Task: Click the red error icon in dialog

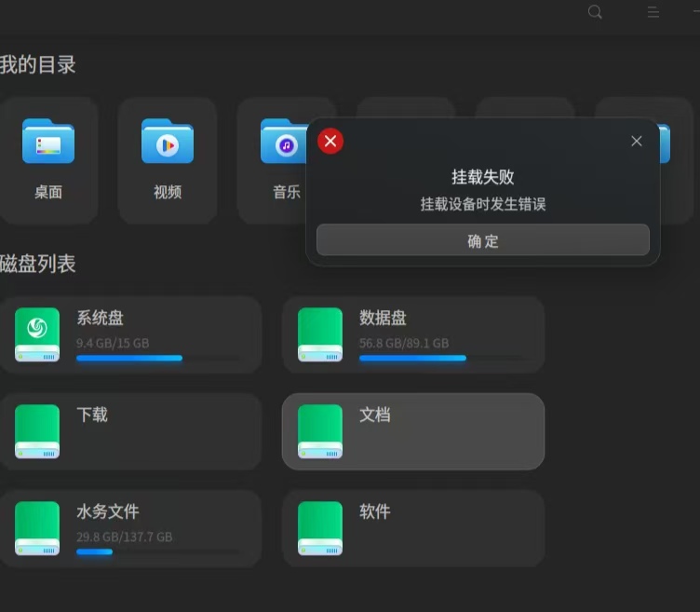Action: pyautogui.click(x=330, y=142)
